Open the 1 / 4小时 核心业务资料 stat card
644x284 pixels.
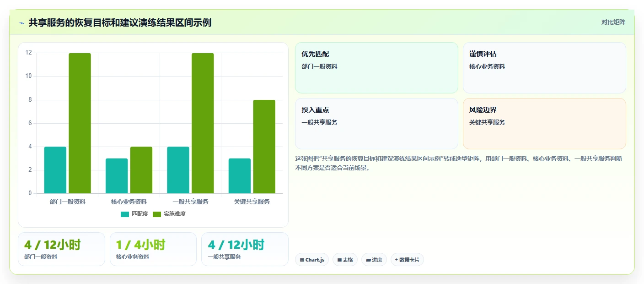tap(153, 249)
